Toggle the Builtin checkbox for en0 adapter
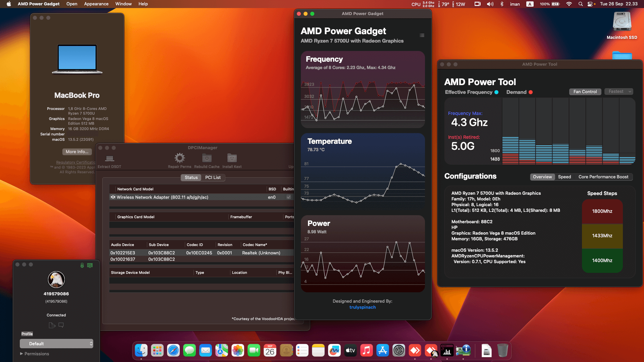This screenshot has height=362, width=644. [x=288, y=197]
